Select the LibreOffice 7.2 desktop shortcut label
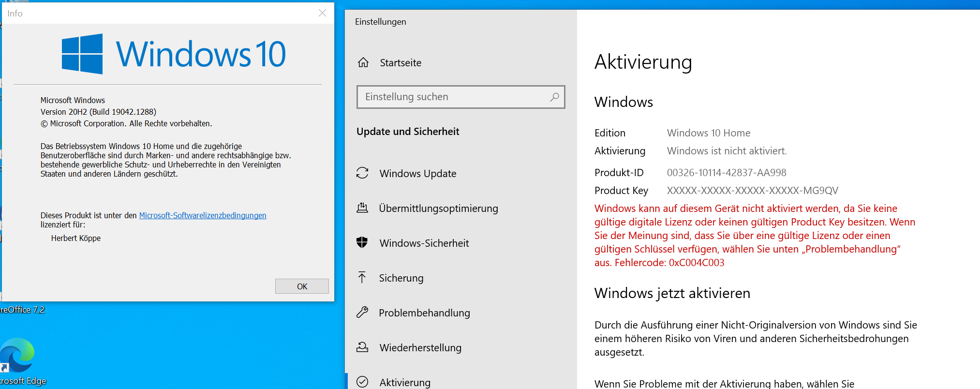Viewport: 980px width, 389px height. tap(22, 310)
